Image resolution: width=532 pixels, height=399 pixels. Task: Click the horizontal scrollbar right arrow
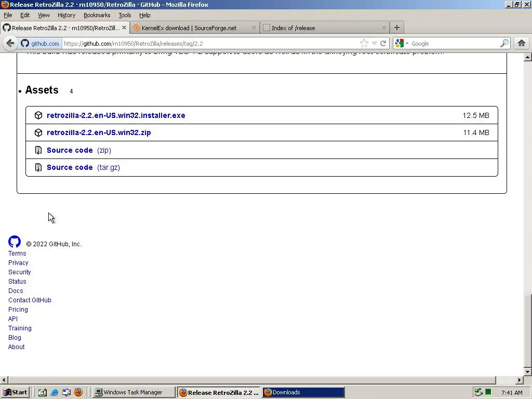(520, 380)
